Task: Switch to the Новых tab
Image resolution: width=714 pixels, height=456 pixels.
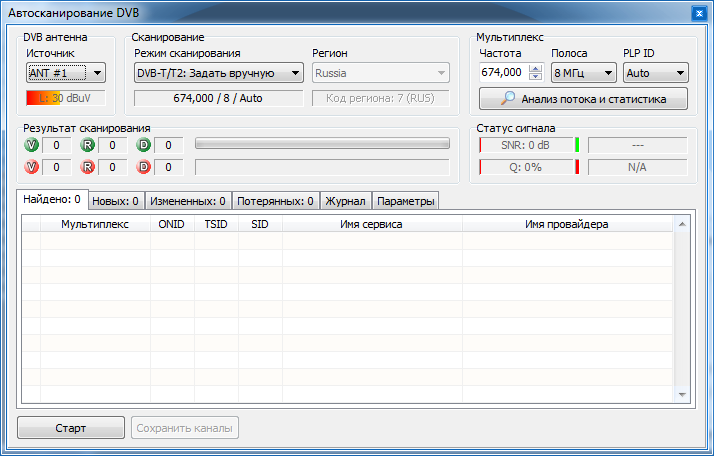Action: tap(117, 201)
